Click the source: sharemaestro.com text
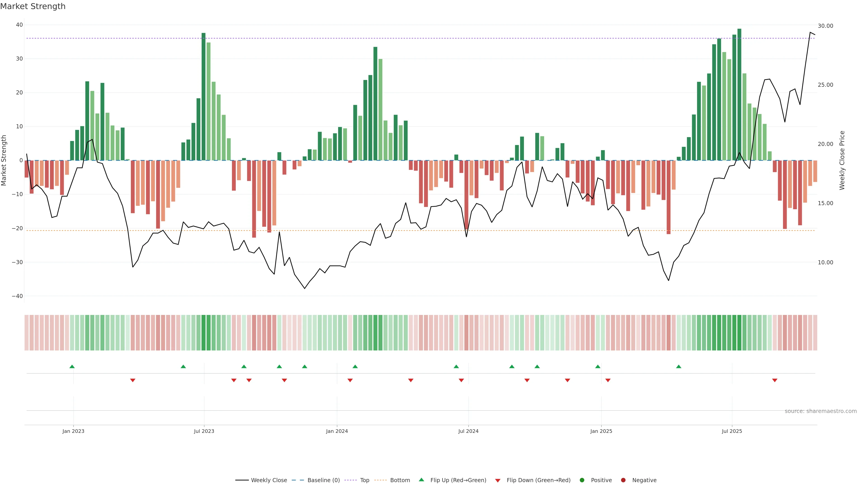 [821, 411]
